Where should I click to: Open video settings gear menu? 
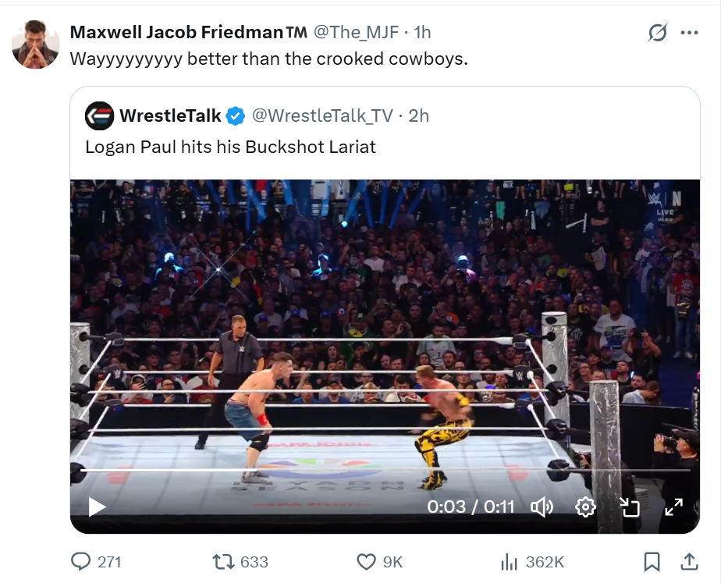coord(585,507)
